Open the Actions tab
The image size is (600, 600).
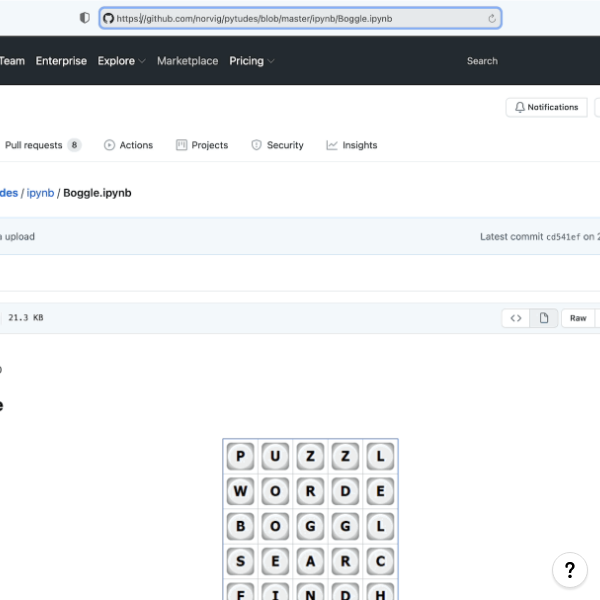(x=129, y=145)
